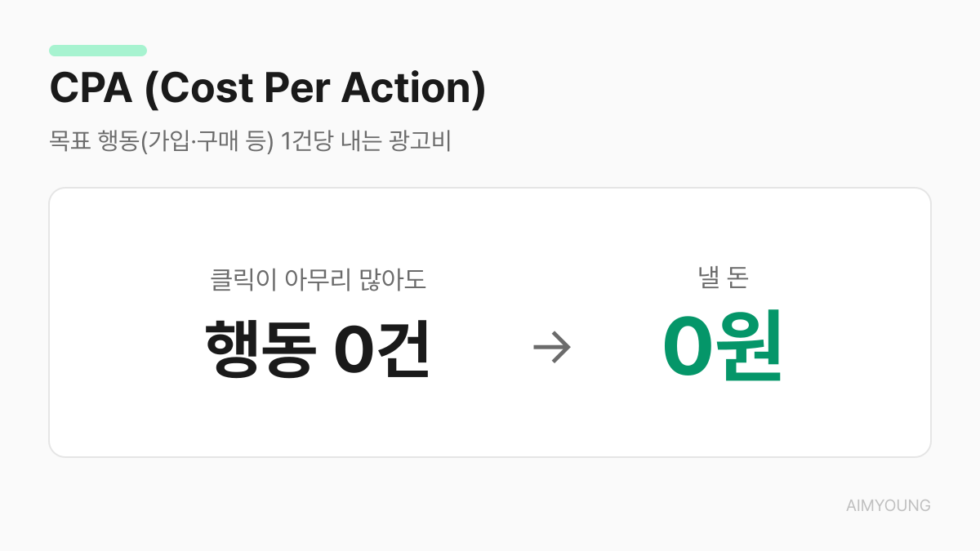Screen dimensions: 980x551
Task: Click the right-pointing arrow icon
Action: pos(552,349)
